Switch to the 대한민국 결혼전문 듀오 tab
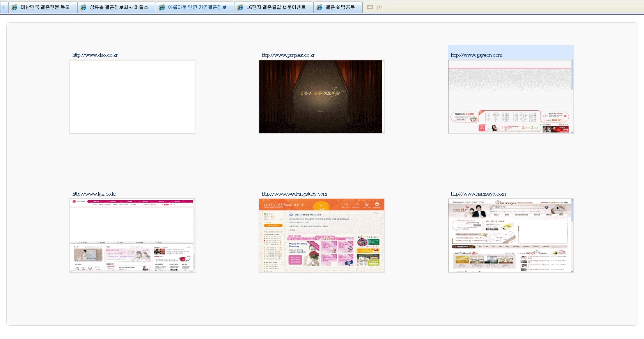Image resolution: width=644 pixels, height=339 pixels. [45, 7]
